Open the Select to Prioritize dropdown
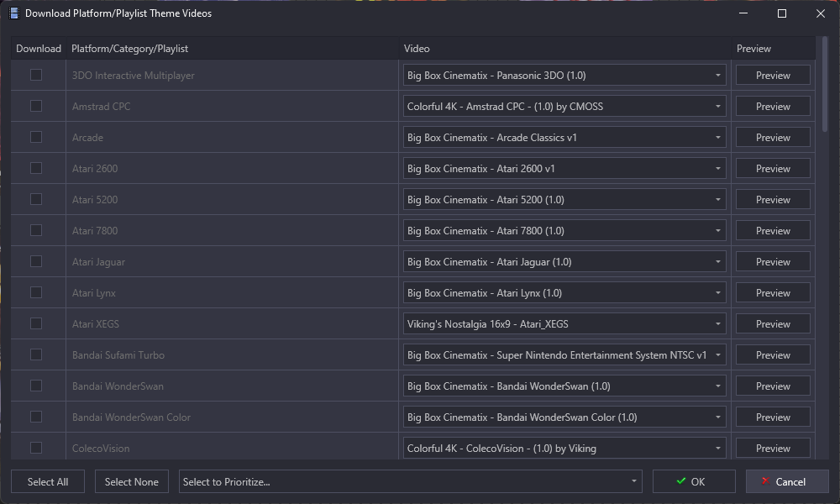This screenshot has width=840, height=504. pos(411,481)
